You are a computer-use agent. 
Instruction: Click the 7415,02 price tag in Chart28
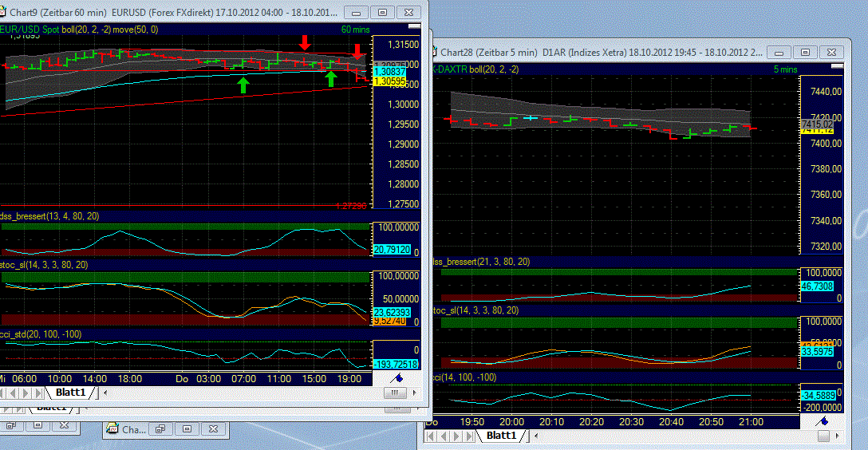[817, 124]
